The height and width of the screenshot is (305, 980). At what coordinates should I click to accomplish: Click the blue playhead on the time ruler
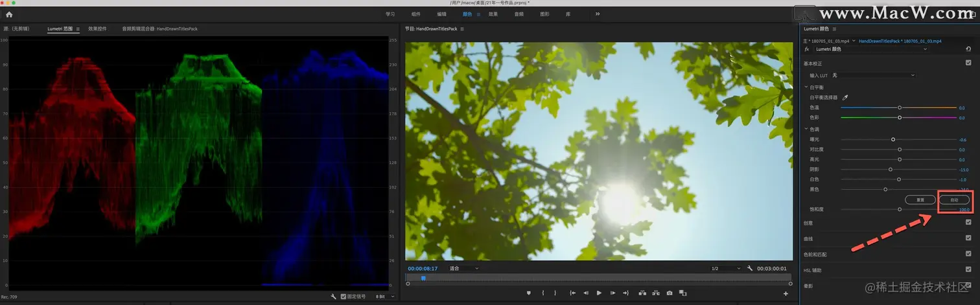tap(423, 278)
